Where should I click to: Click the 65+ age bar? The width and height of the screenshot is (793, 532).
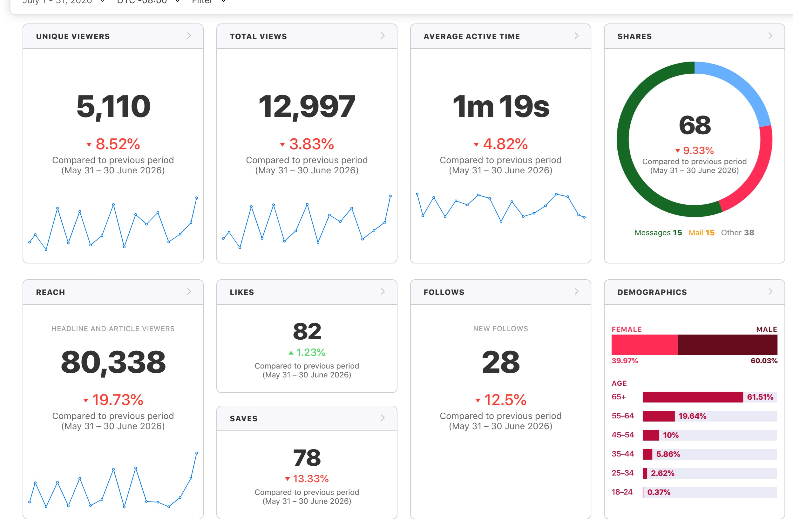click(709, 397)
